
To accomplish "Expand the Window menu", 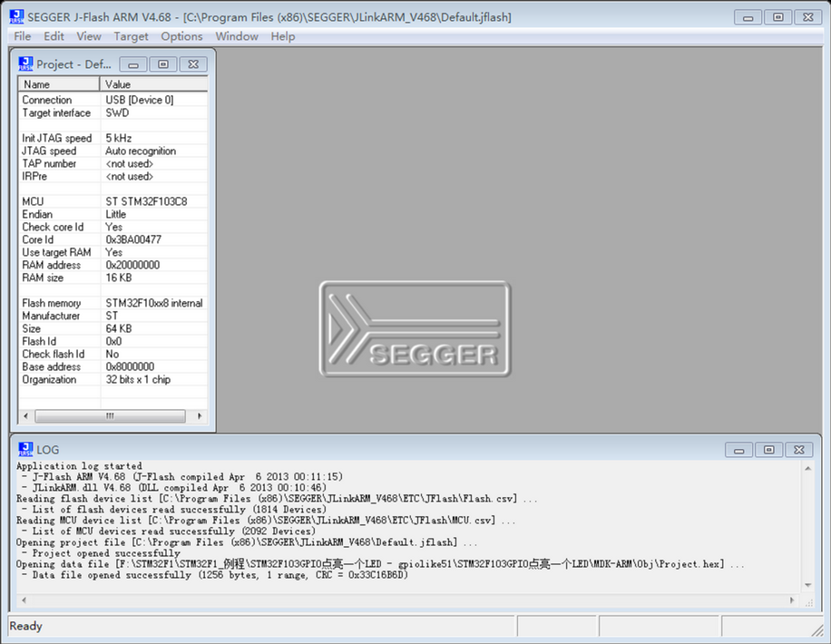I will click(237, 36).
